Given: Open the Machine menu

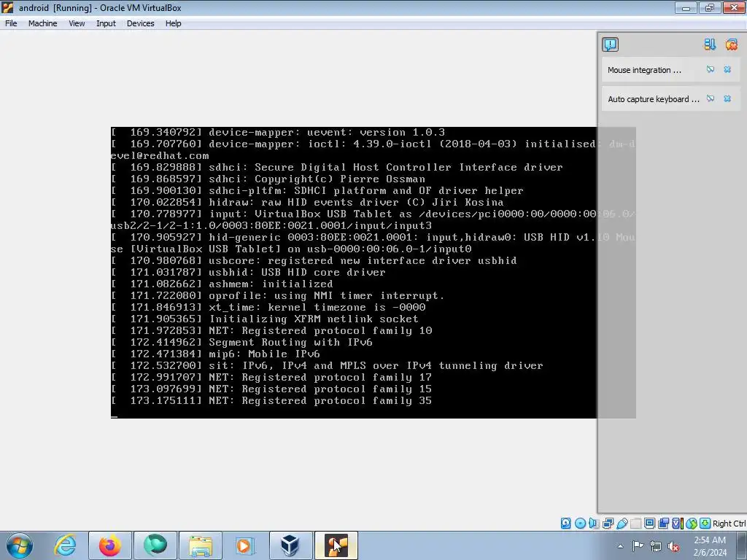Looking at the screenshot, I should [x=42, y=23].
